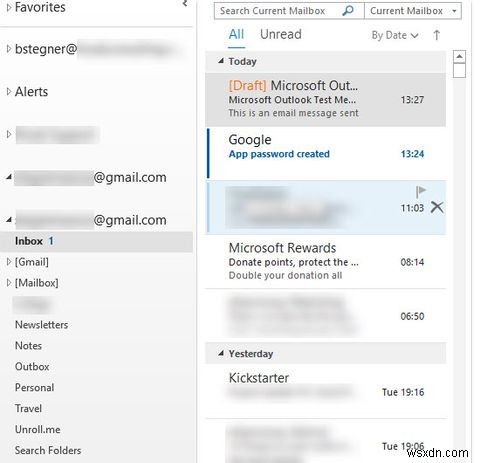The height and width of the screenshot is (463, 480).
Task: Click the search magnifier icon
Action: coord(348,11)
